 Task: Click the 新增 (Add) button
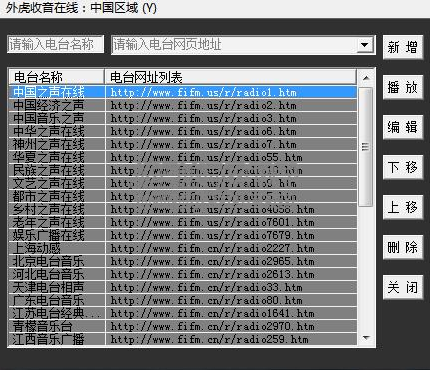tap(403, 47)
